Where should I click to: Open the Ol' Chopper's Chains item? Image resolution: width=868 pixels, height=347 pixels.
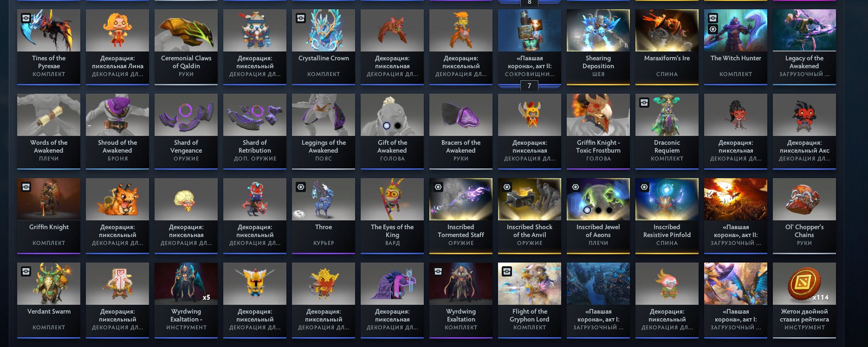click(804, 216)
